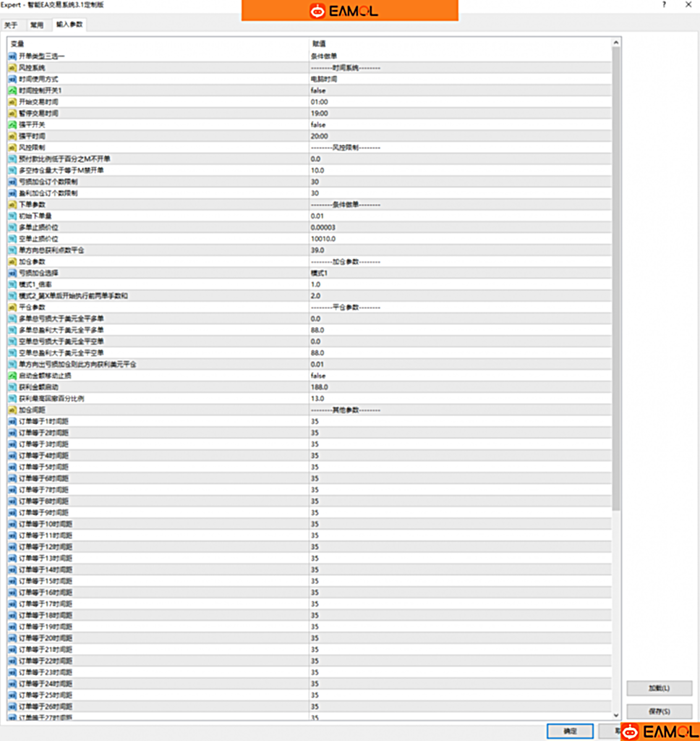700x741 pixels.
Task: Click the icon beside 开单类型三选一
Action: tap(12, 56)
